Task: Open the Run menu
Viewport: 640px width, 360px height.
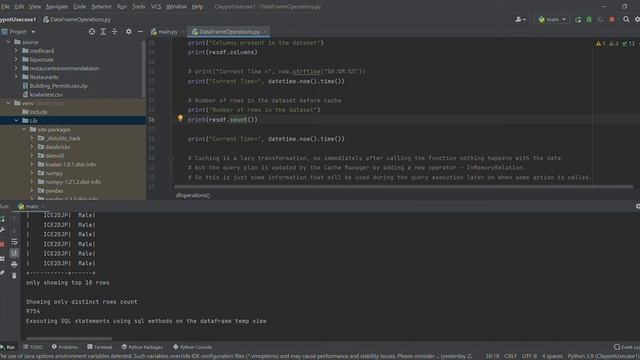Action: (122, 7)
